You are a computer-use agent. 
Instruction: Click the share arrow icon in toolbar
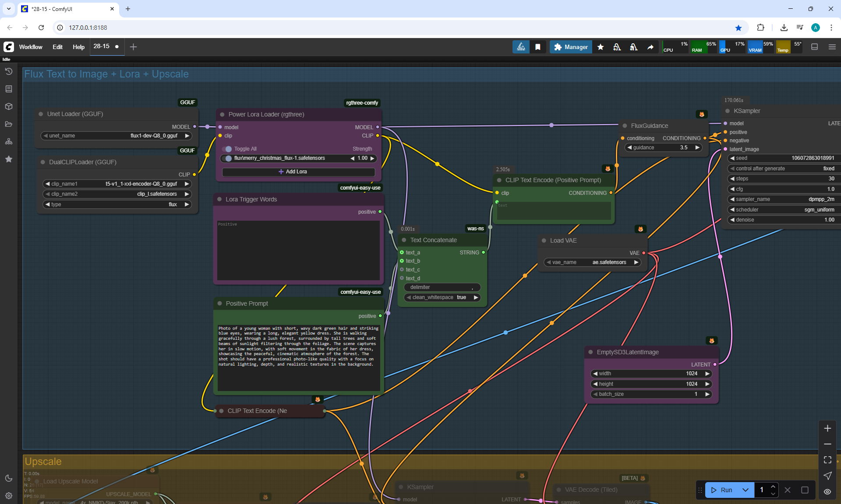click(x=650, y=47)
